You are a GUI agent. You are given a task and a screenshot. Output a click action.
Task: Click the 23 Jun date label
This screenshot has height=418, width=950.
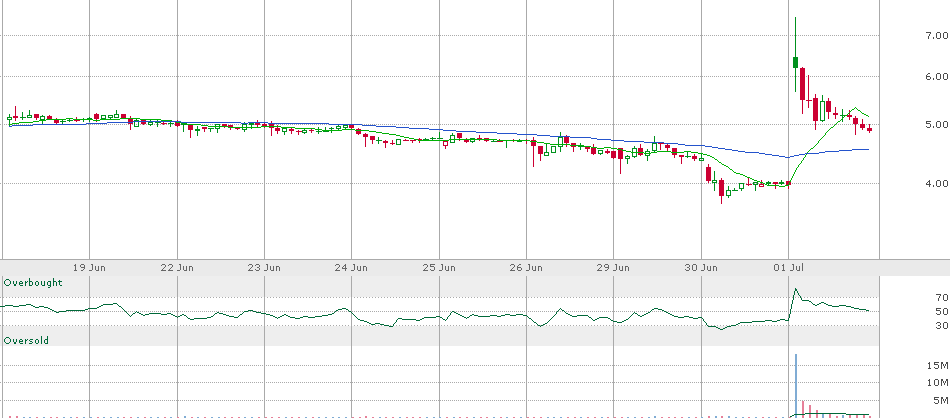[265, 267]
